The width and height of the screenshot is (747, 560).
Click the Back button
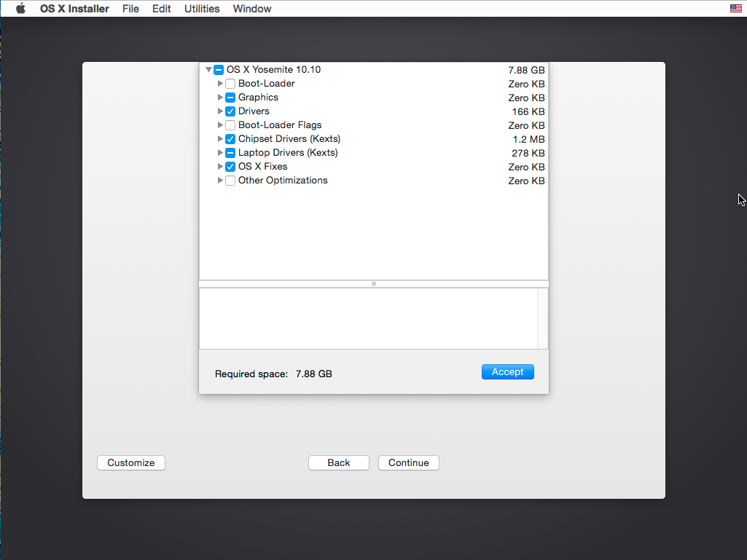[338, 463]
